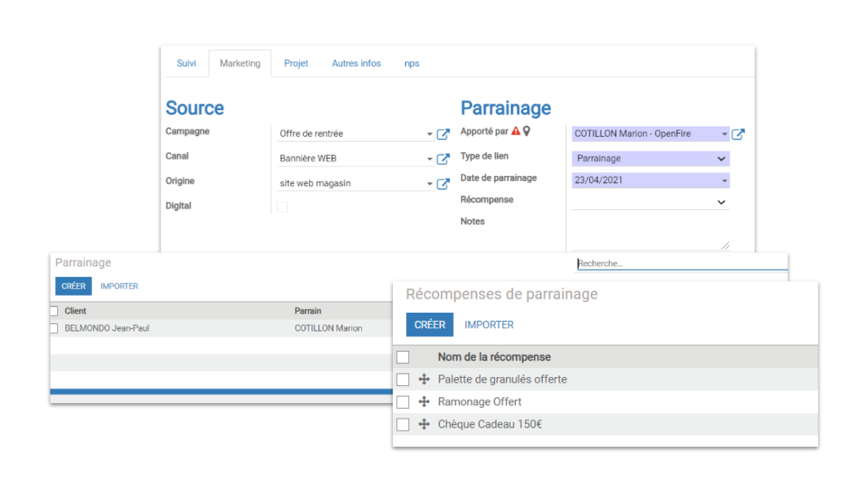Screen dimensions: 868x482
Task: Open the Chèque Cadeau 150€ reward
Action: (490, 424)
